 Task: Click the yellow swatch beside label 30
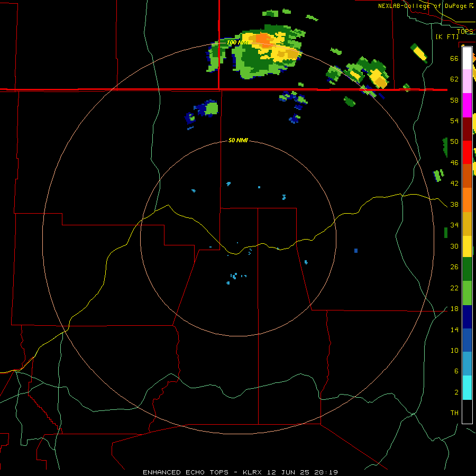click(x=467, y=246)
